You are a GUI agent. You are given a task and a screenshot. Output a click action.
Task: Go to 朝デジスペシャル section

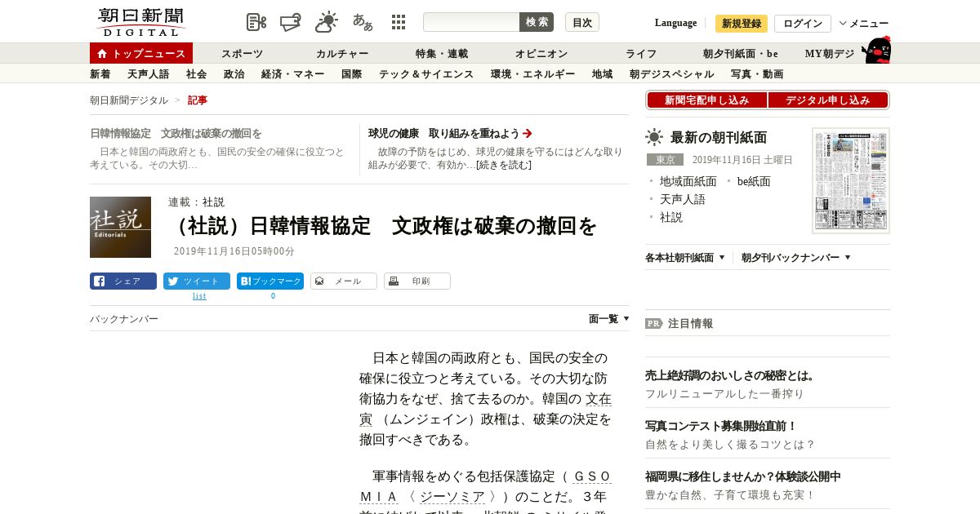[671, 73]
